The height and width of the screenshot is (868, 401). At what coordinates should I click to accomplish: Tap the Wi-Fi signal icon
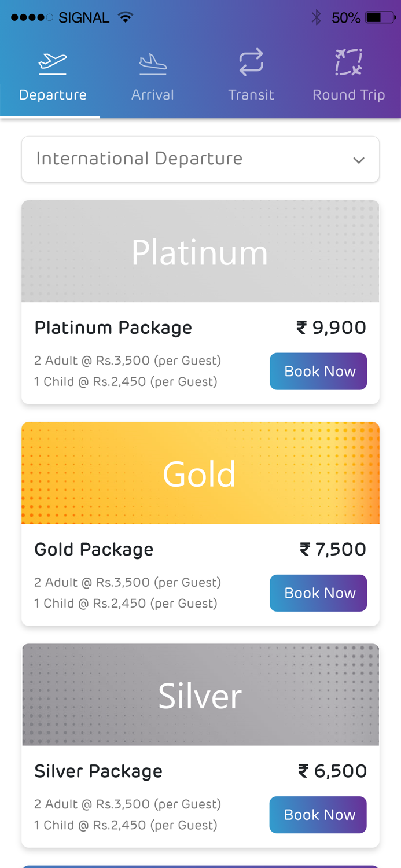coord(125,17)
